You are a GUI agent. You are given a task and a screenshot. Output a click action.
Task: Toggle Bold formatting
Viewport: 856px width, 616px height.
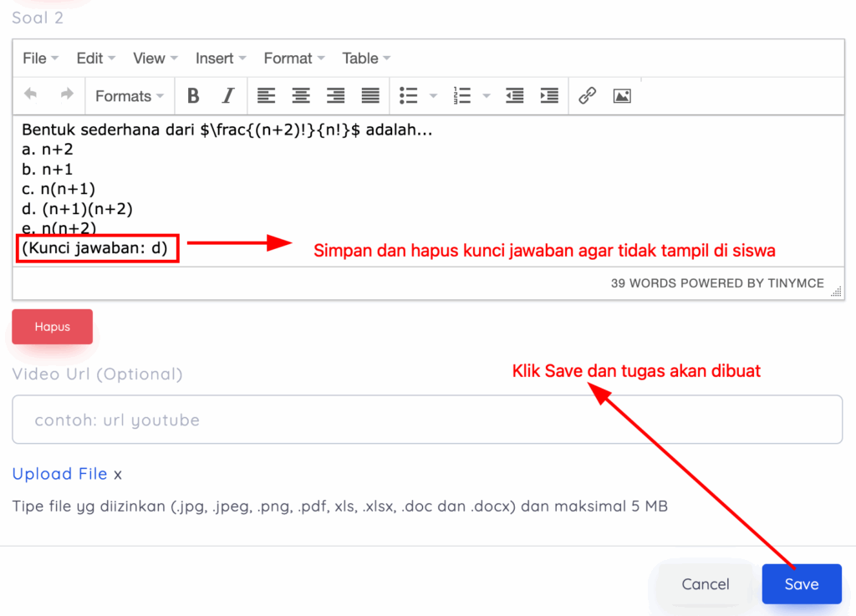point(193,95)
